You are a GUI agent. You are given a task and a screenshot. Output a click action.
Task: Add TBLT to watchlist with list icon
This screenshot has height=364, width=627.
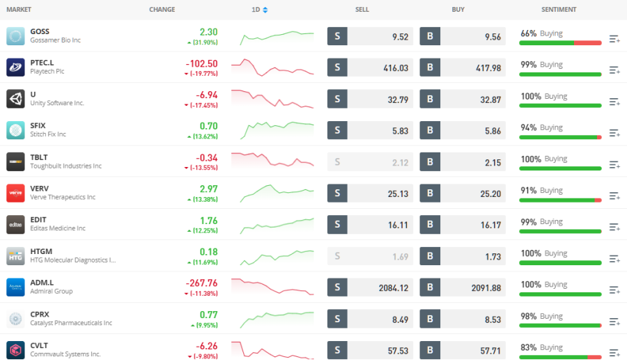click(614, 165)
